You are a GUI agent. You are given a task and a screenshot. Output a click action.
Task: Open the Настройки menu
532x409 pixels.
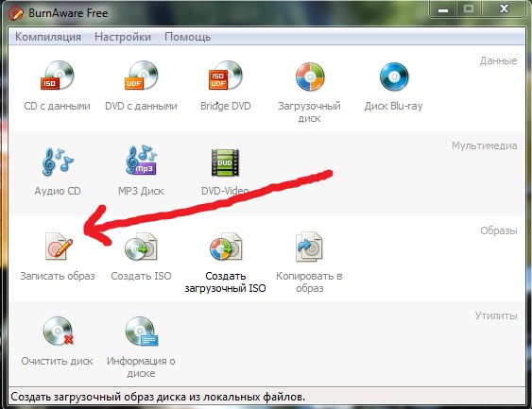coord(123,37)
